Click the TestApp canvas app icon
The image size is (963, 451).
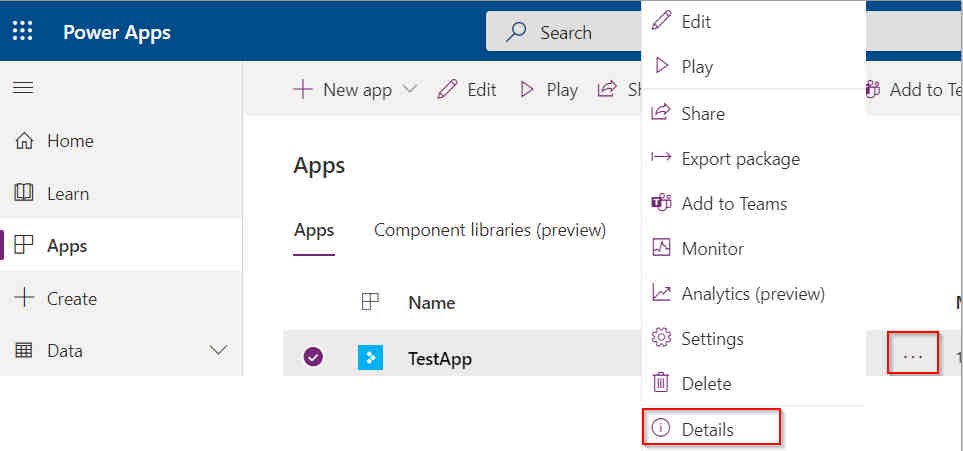(x=370, y=358)
